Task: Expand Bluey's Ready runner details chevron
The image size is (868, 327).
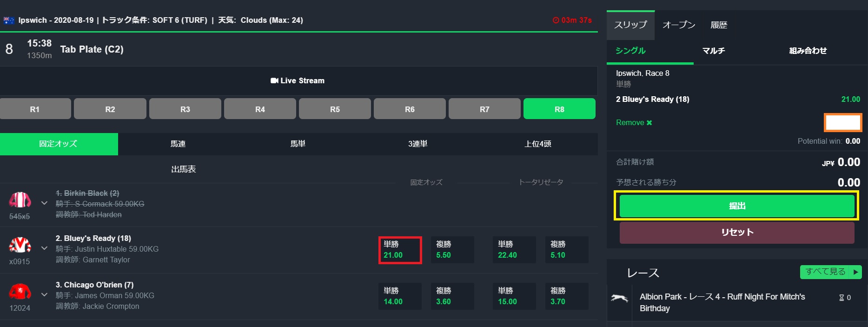Action: (x=44, y=248)
